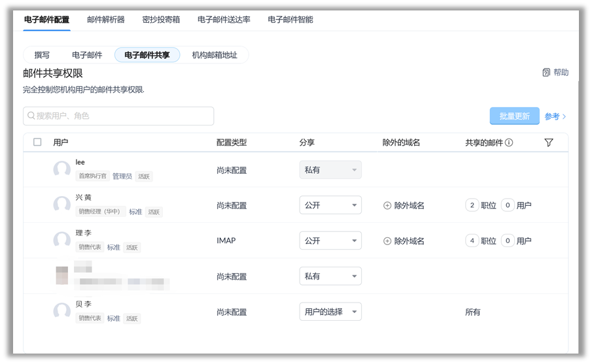
Task: Click the avatar icon of user lee
Action: pos(62,170)
